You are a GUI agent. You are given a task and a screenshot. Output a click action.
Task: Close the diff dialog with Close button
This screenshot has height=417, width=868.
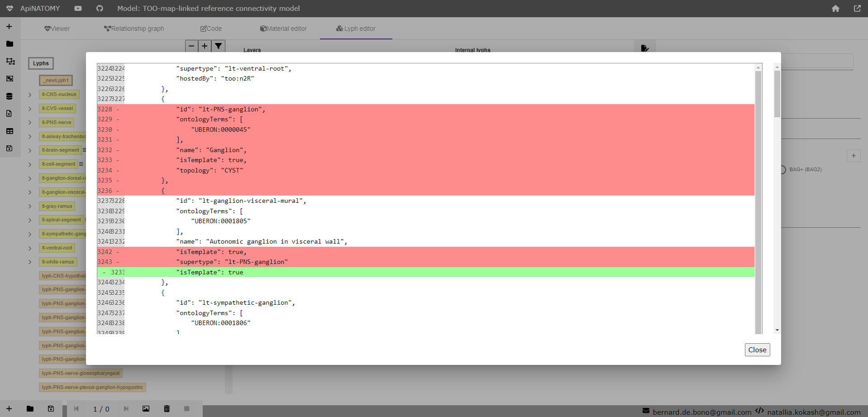(x=757, y=350)
